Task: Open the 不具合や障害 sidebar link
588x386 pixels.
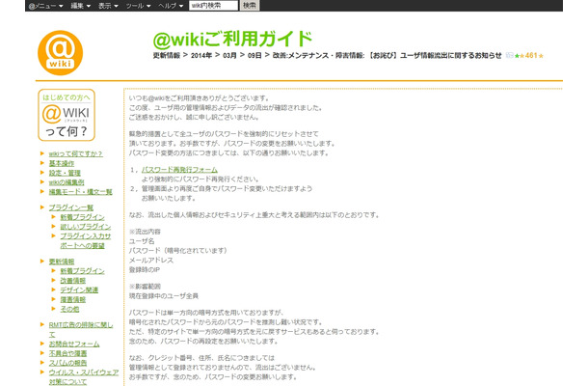Action: (x=67, y=353)
